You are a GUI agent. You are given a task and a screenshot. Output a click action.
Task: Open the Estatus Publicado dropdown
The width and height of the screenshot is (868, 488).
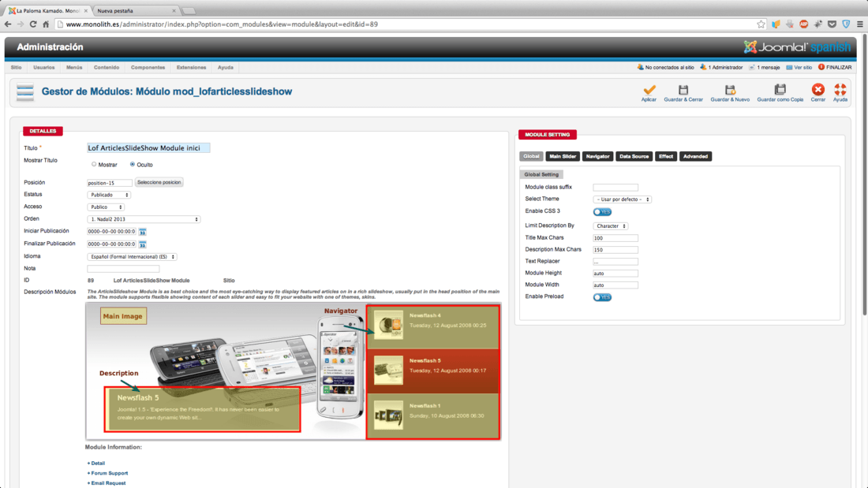(109, 195)
